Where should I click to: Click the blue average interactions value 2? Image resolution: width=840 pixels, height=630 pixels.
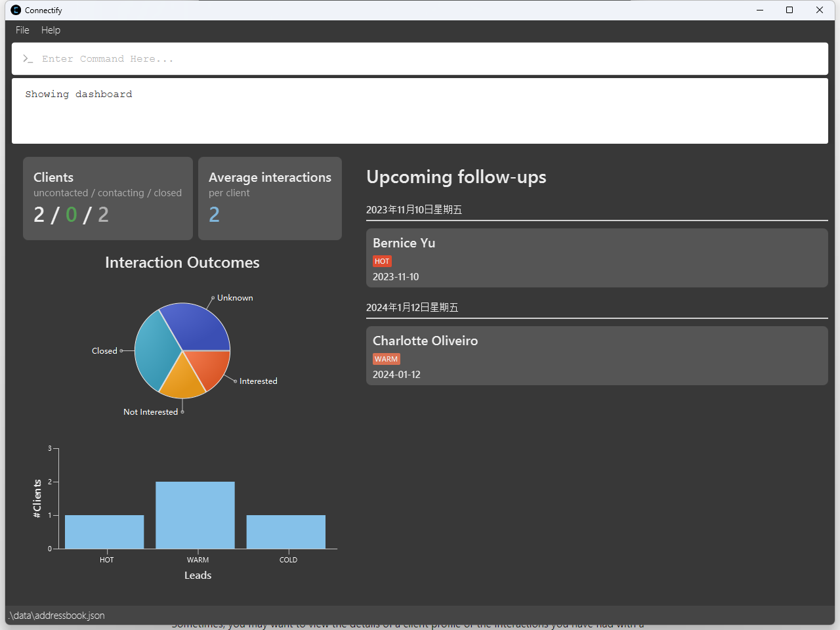point(215,215)
